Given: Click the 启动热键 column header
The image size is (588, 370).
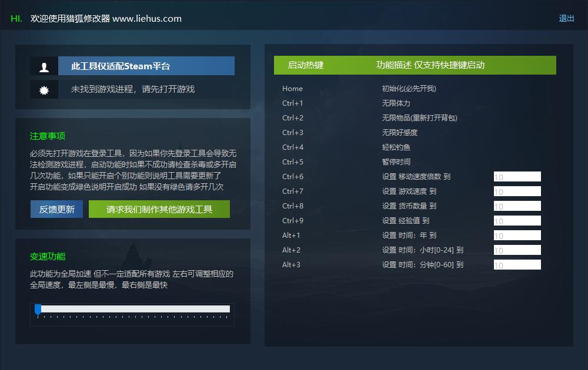Looking at the screenshot, I should point(306,65).
